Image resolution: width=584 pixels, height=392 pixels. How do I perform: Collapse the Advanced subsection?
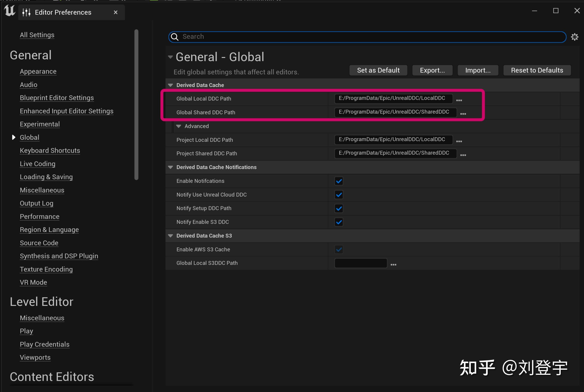click(x=178, y=126)
